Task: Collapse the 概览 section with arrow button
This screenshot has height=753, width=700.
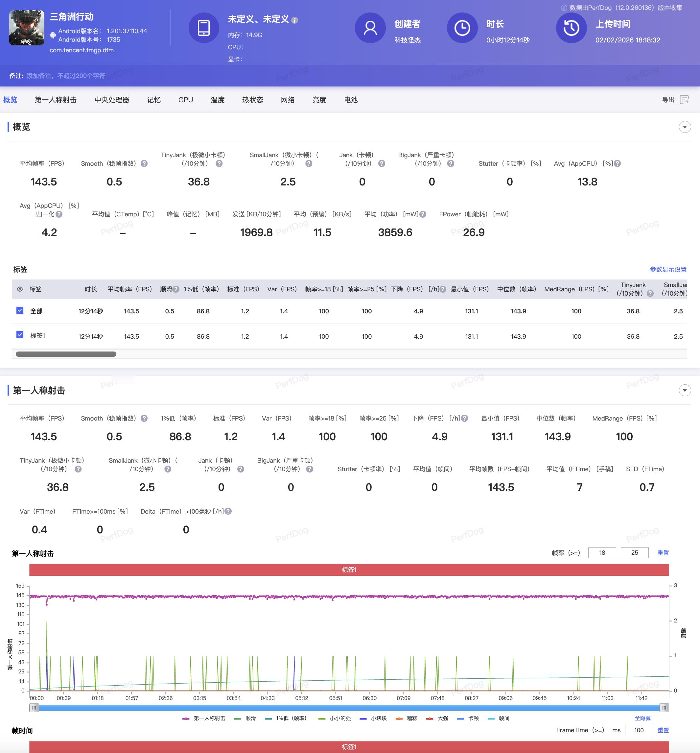Action: (685, 127)
